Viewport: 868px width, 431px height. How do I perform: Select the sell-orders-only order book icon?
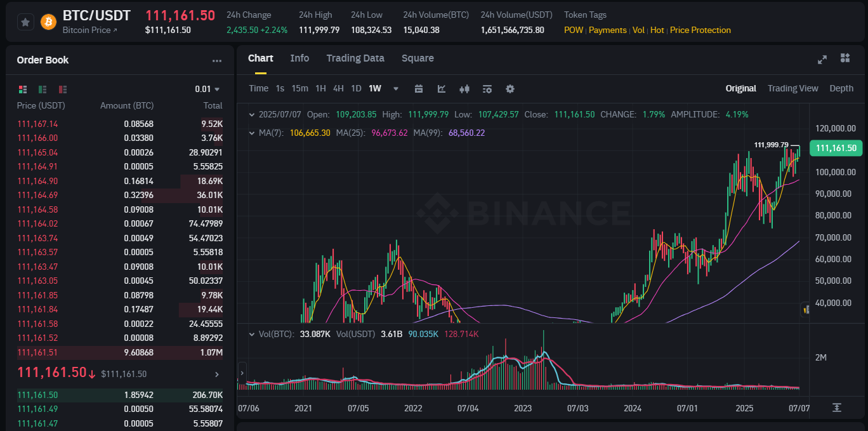click(61, 89)
